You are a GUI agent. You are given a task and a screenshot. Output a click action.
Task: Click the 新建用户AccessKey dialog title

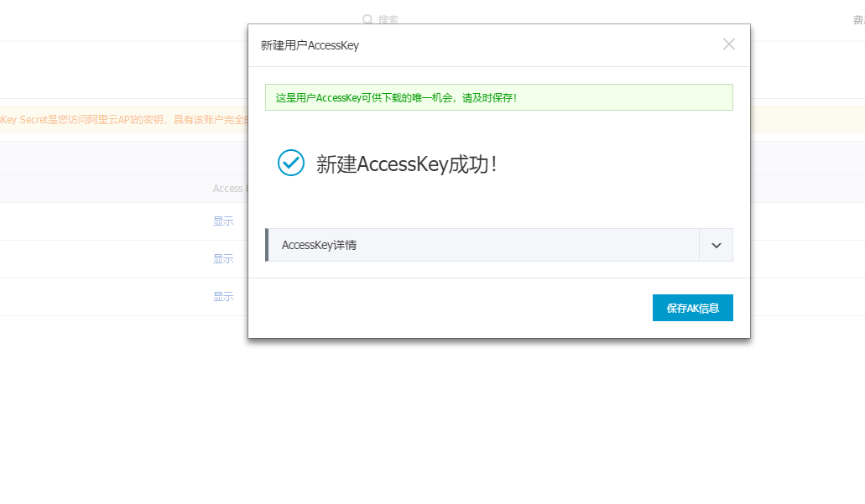click(310, 45)
